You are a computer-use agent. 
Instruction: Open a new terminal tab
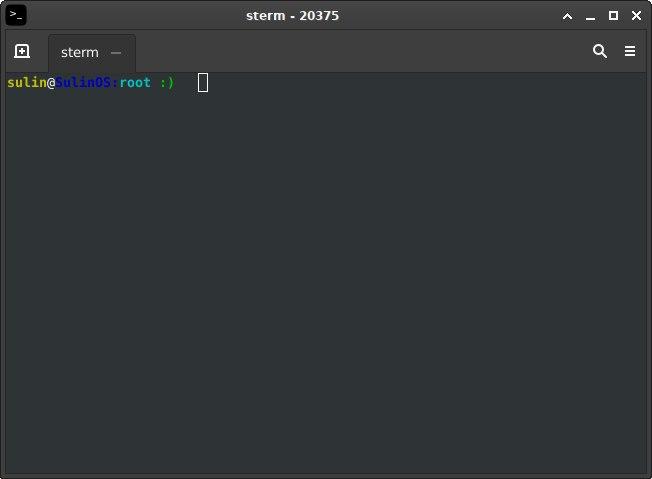(22, 52)
